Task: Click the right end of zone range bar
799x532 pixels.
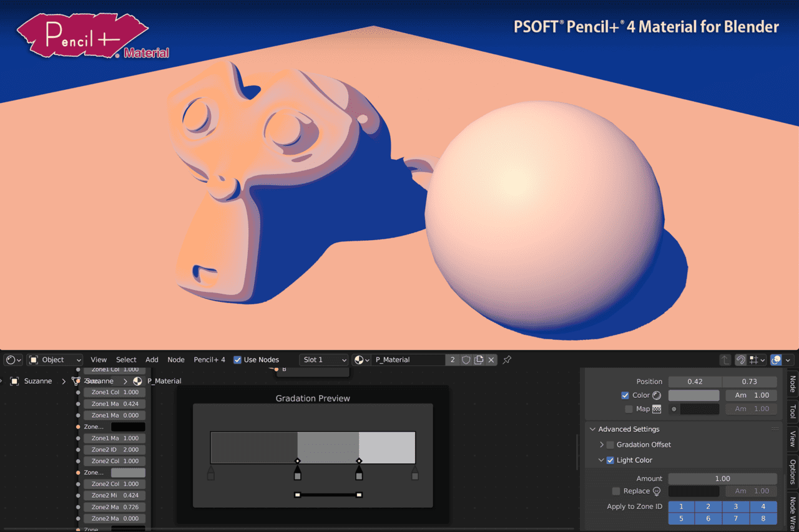Action: [359, 495]
